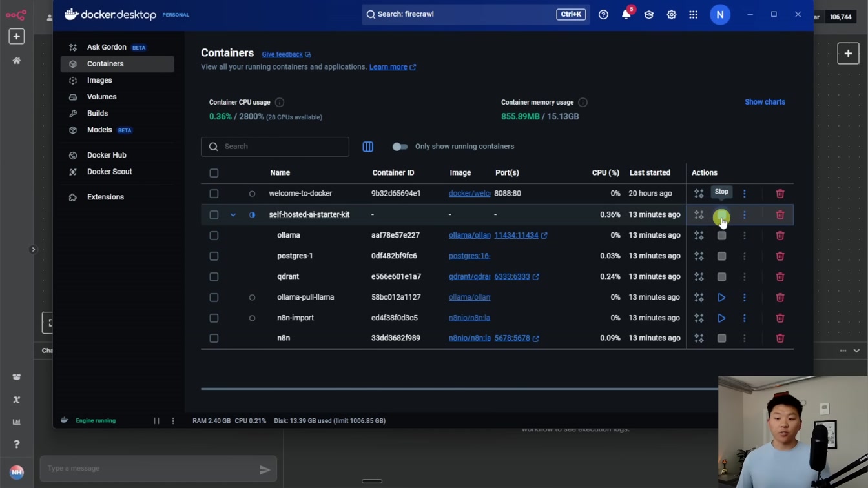The image size is (868, 488).
Task: Open Docker Desktop settings gear
Action: [671, 14]
